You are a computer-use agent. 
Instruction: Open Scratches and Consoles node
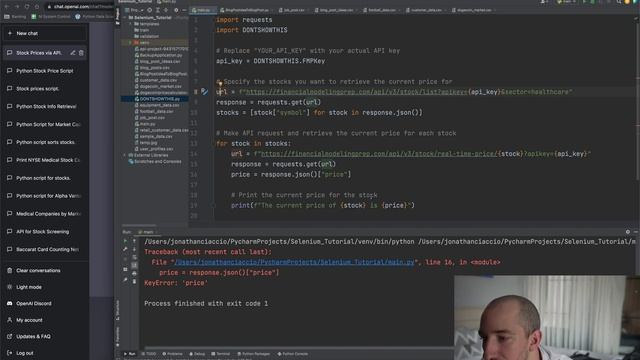click(x=155, y=162)
